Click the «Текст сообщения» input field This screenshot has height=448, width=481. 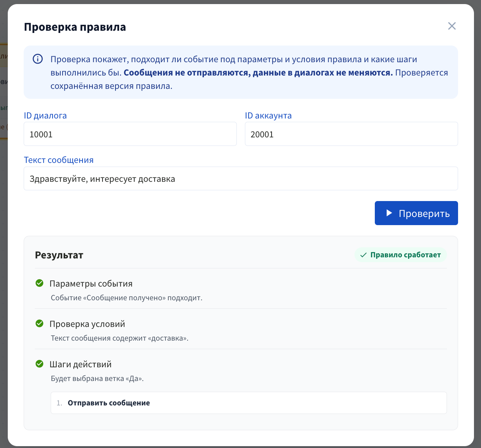click(241, 178)
